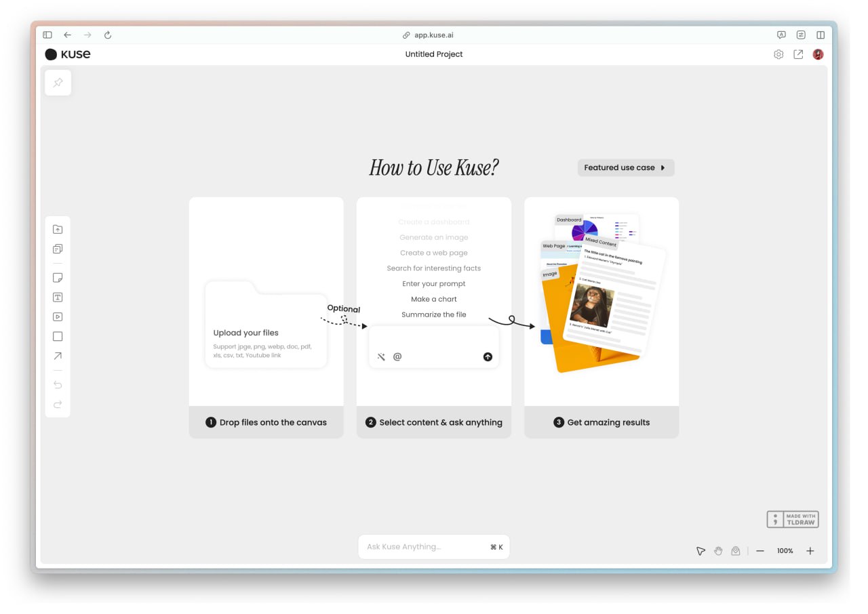Click the Upload your files folder card
This screenshot has width=868, height=614.
[266, 325]
